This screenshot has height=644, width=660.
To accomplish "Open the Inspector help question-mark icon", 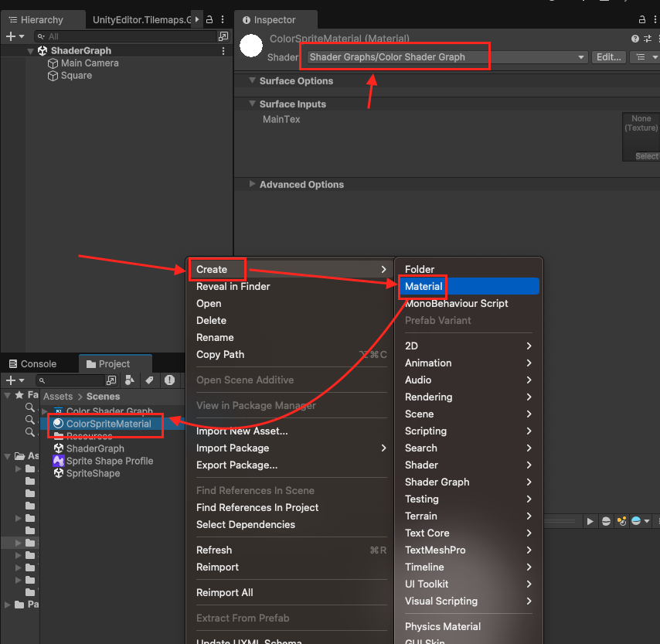I will (635, 39).
